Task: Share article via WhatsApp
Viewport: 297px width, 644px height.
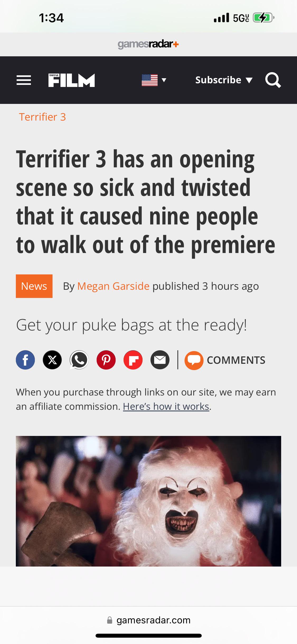Action: (x=79, y=360)
